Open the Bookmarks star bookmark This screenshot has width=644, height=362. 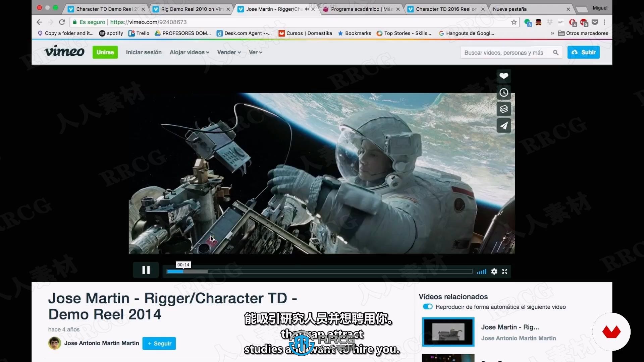coord(355,33)
